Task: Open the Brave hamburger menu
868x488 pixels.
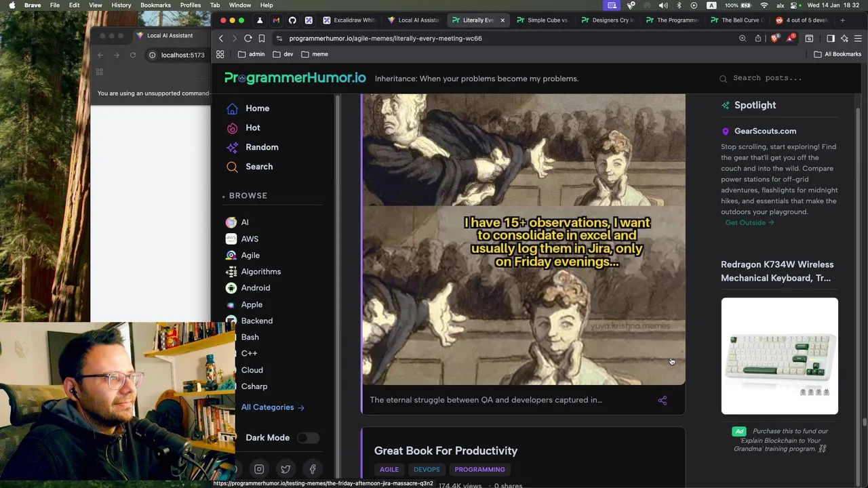Action: tap(858, 39)
